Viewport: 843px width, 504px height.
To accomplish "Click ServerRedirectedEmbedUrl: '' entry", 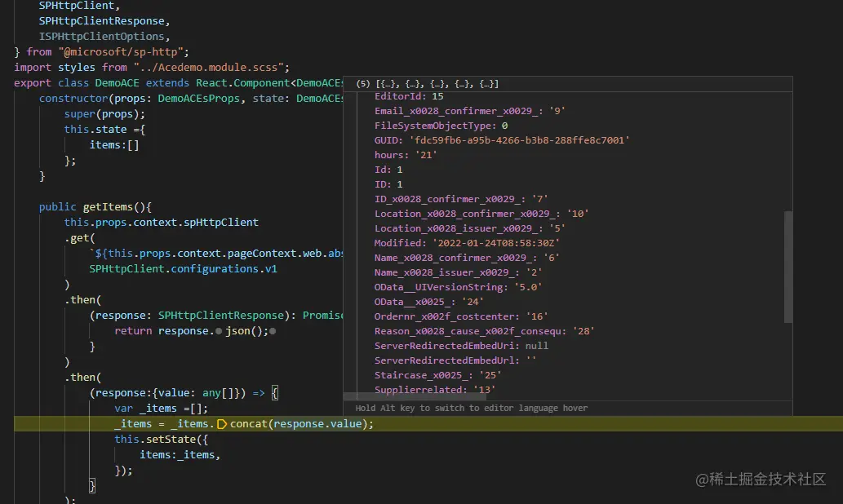I will point(455,360).
